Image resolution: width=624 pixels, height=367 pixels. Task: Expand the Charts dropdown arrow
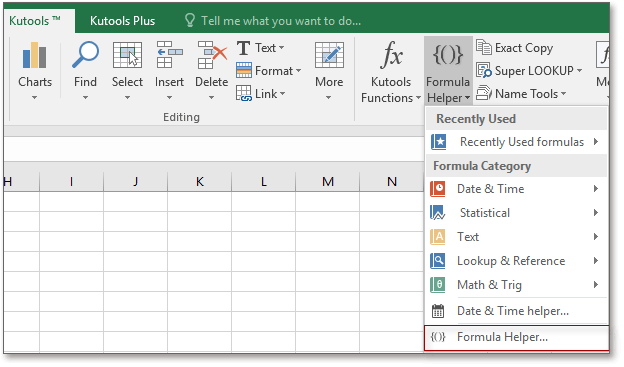pos(34,98)
